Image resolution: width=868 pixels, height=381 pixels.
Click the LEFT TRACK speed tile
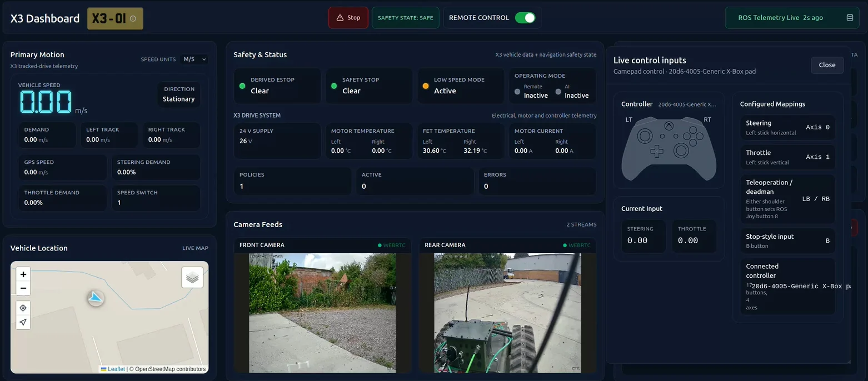pyautogui.click(x=109, y=135)
